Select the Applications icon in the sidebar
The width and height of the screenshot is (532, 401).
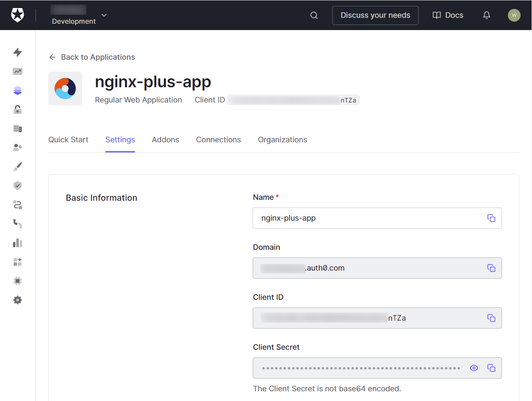point(17,90)
